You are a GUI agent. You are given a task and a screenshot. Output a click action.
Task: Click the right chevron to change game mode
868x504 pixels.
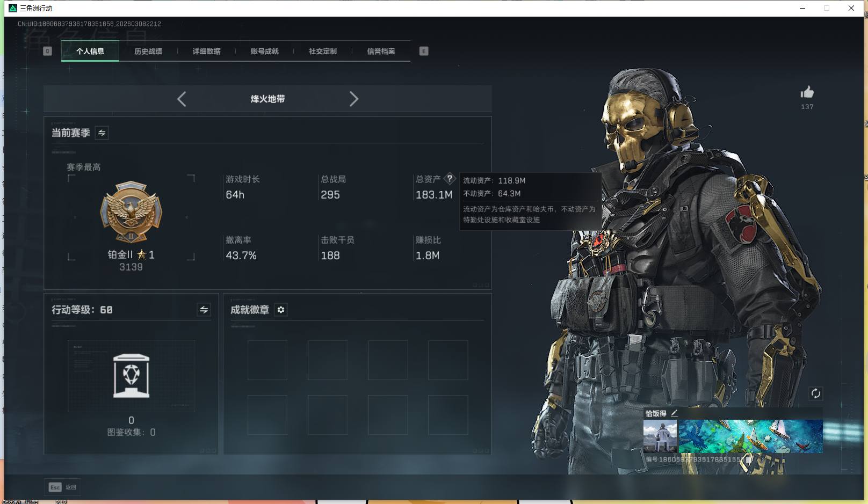(354, 99)
